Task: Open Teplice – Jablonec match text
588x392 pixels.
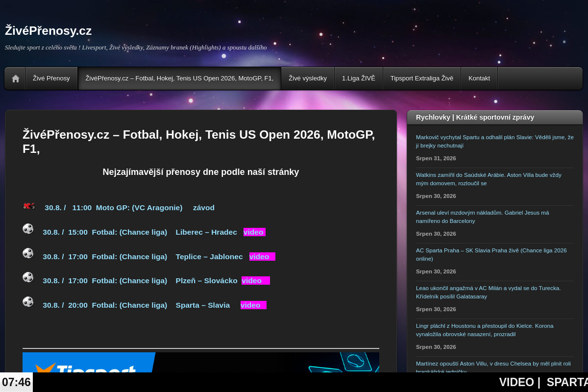Action: click(x=209, y=257)
